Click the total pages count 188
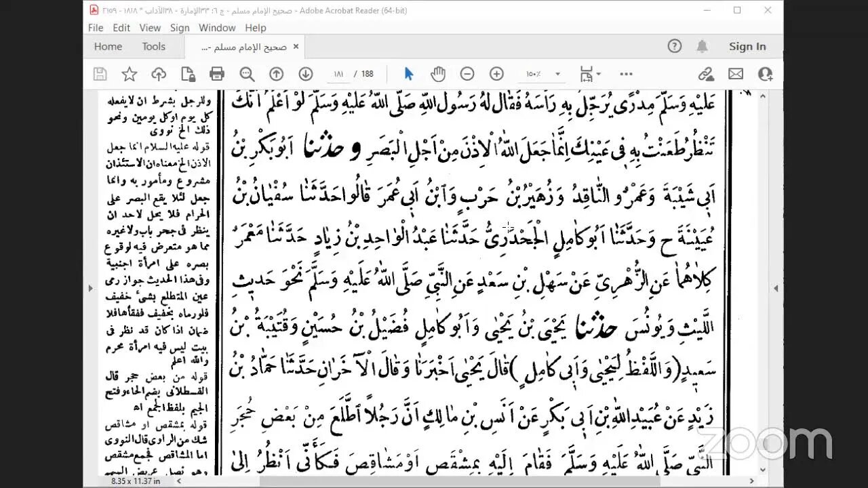The width and height of the screenshot is (868, 488). (x=368, y=74)
